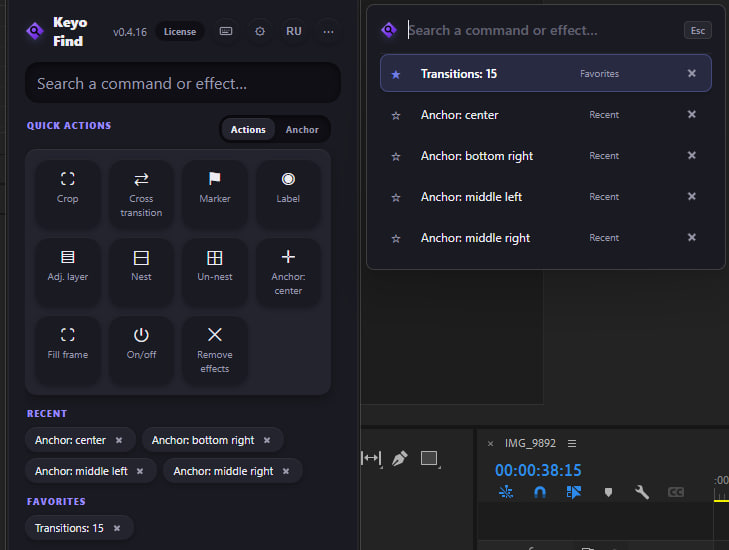729x550 pixels.
Task: Remove Anchor: center row in popup
Action: pos(692,114)
